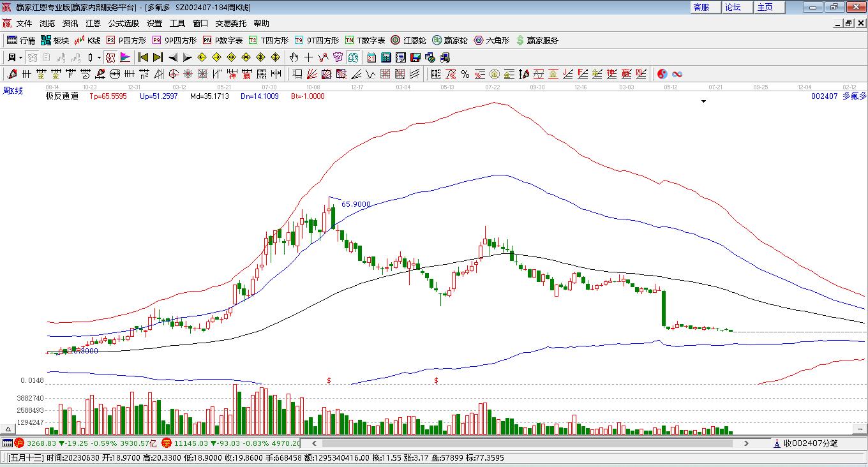Viewport: 868px width, 467px height.
Task: Click the yin-yang icon
Action: 662,74
